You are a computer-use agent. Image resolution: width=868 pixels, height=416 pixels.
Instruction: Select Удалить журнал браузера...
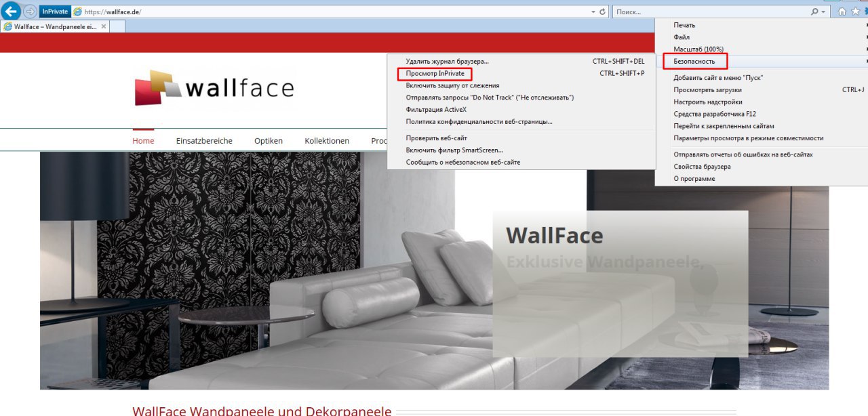click(x=521, y=62)
